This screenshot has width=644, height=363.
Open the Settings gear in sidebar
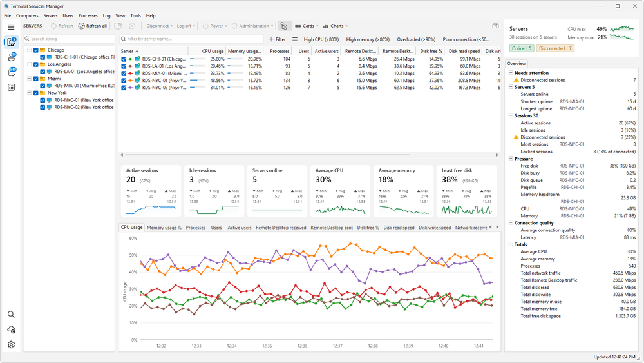point(11,344)
